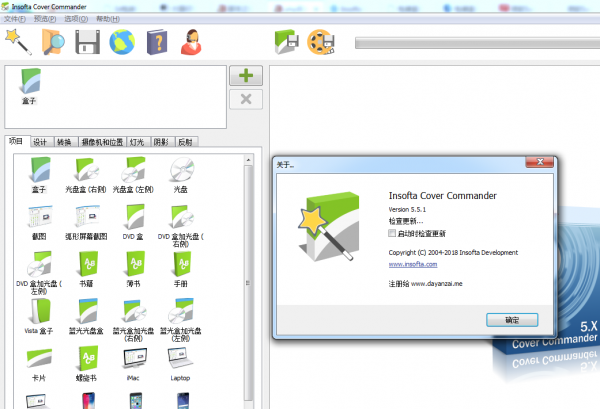Open the 文件(F) menu

pyautogui.click(x=15, y=19)
